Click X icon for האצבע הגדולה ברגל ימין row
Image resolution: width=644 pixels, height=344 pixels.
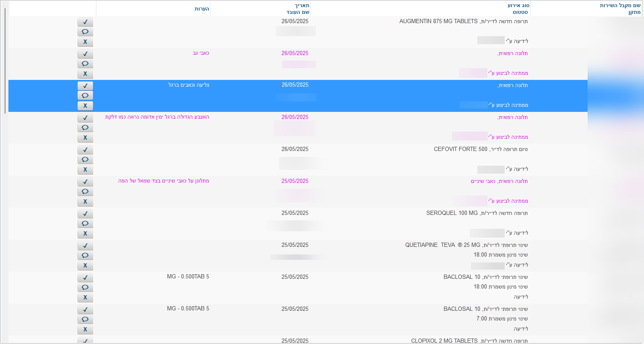point(85,138)
